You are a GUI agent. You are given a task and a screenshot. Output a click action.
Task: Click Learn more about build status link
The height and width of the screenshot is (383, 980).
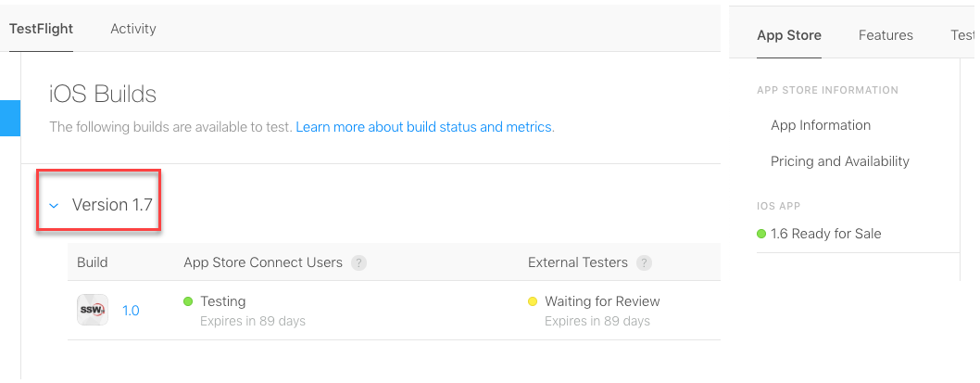pos(424,127)
